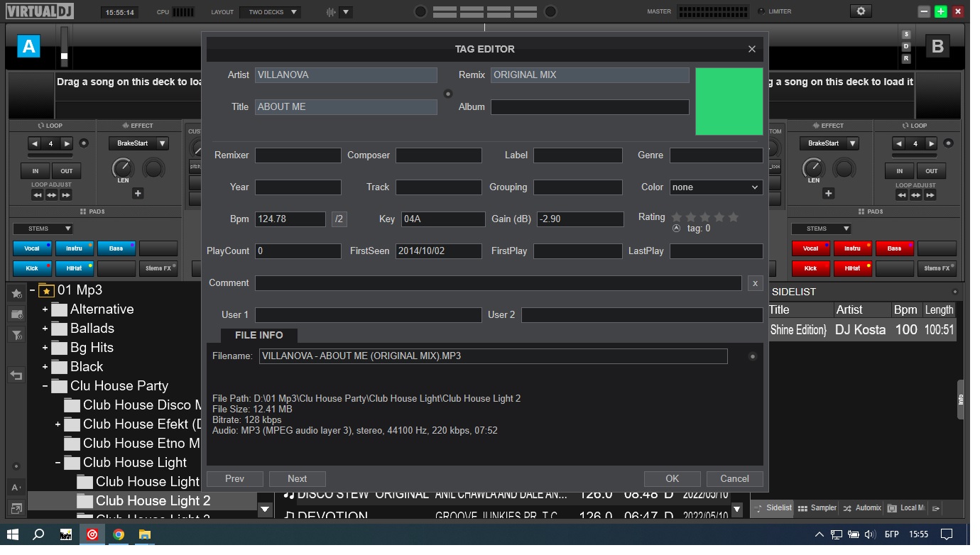Click the Prev button in Tag Editor
980x555 pixels.
pyautogui.click(x=234, y=478)
